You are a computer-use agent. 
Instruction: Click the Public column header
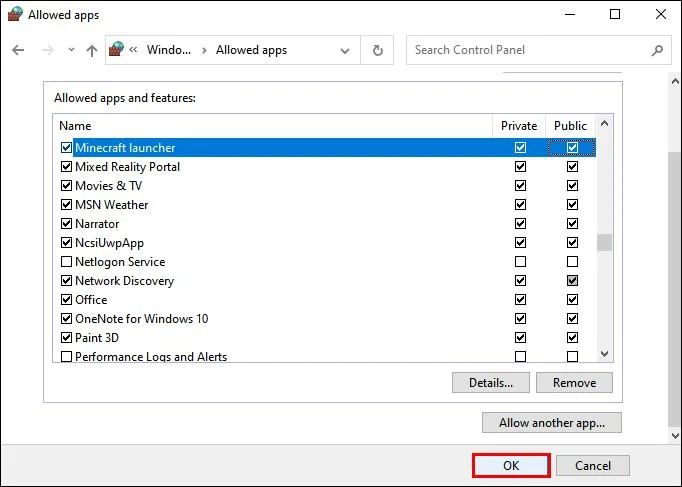click(570, 126)
